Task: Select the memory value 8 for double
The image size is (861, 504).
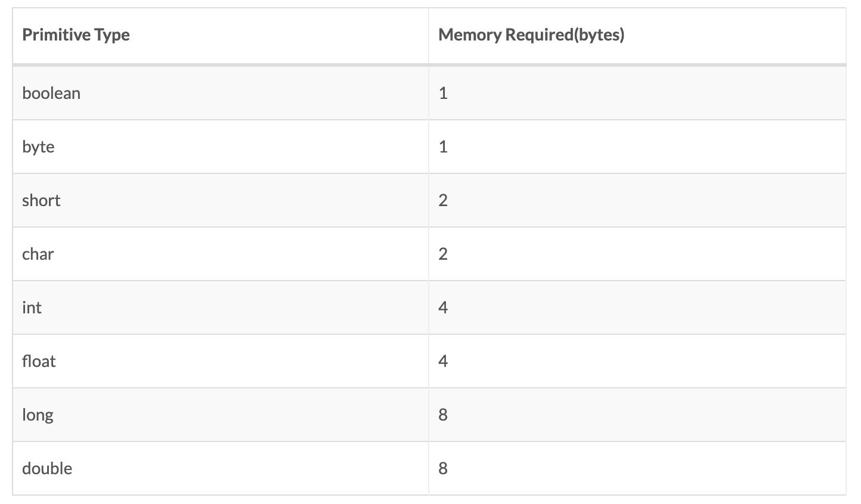Action: (x=443, y=469)
